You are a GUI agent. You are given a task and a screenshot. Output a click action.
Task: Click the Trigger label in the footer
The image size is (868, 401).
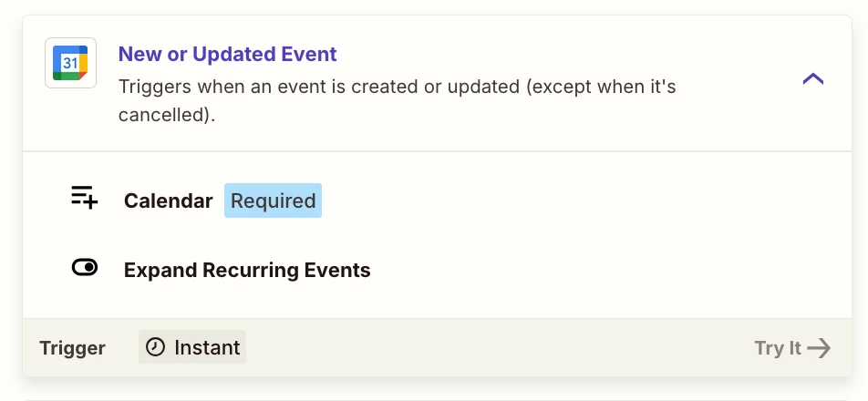pyautogui.click(x=72, y=348)
